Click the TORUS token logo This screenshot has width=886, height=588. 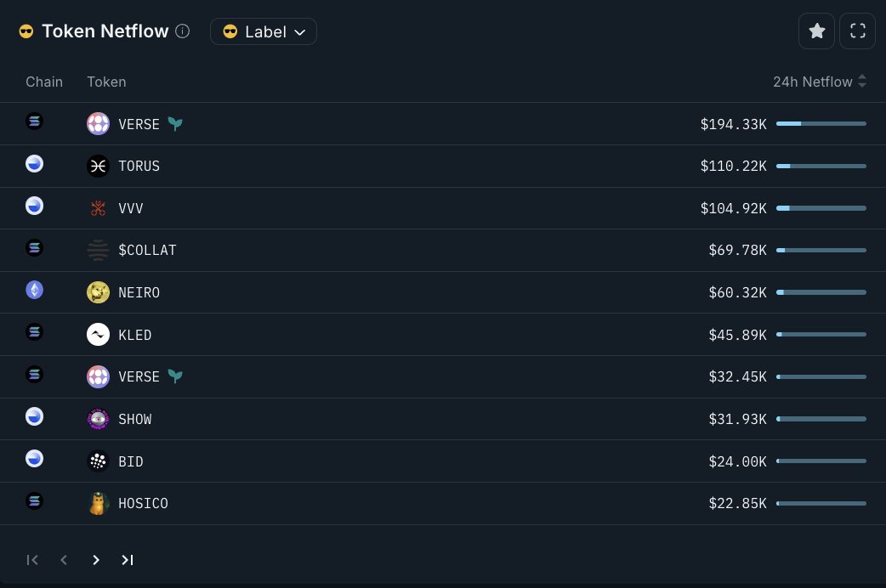(98, 166)
